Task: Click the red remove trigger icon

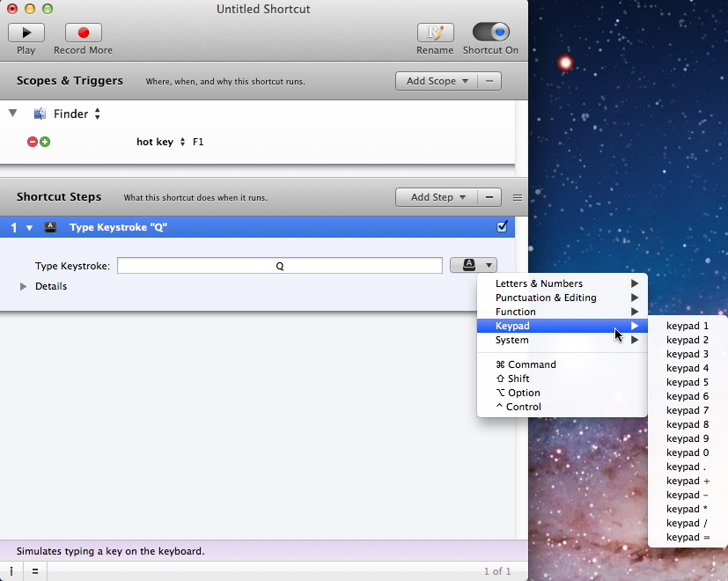Action: tap(33, 142)
